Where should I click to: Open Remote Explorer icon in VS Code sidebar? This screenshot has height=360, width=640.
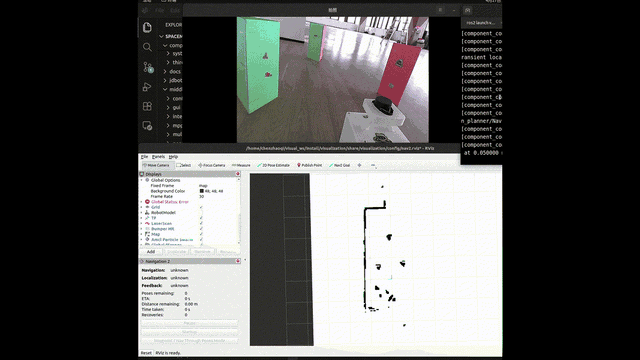click(x=147, y=126)
